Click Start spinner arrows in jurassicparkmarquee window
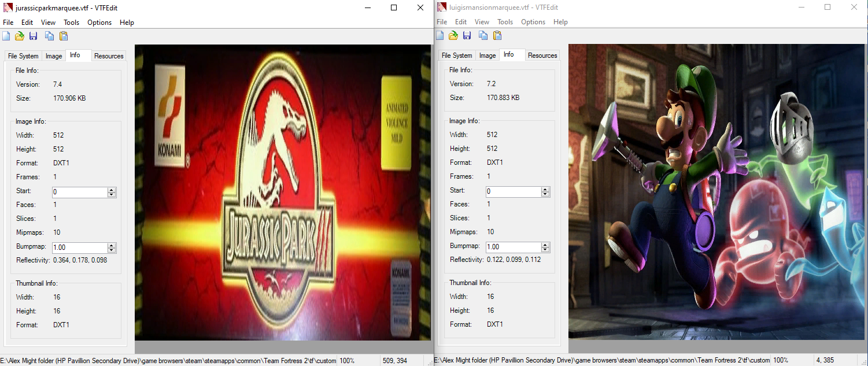Viewport: 868px width, 366px height. (112, 192)
